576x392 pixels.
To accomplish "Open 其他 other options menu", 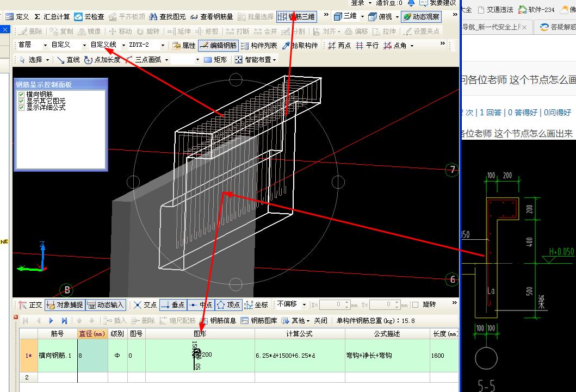I will (296, 321).
